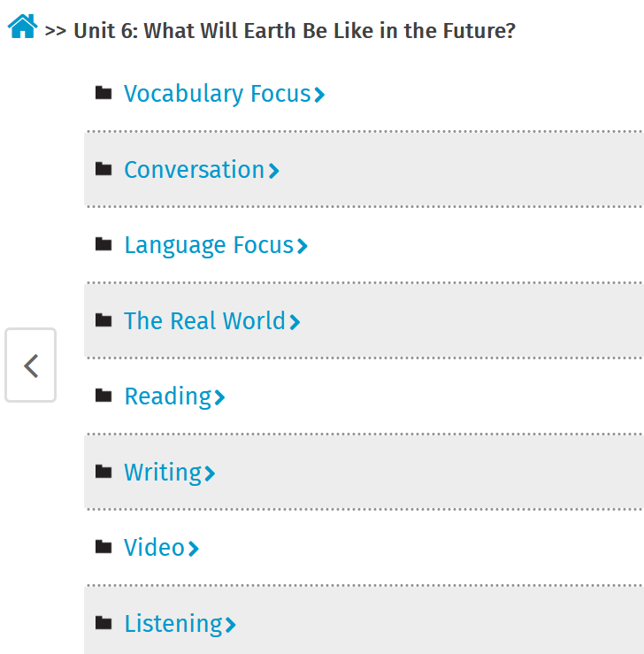Click folder icon beside The Real World
Image resolution: width=644 pixels, height=654 pixels.
pyautogui.click(x=103, y=320)
